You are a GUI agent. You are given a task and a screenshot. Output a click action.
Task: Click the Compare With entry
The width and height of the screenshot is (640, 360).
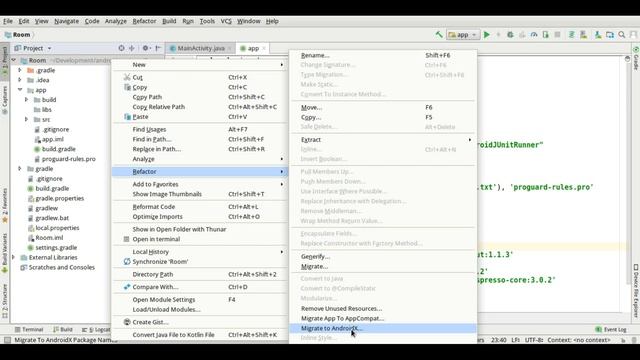(200, 287)
